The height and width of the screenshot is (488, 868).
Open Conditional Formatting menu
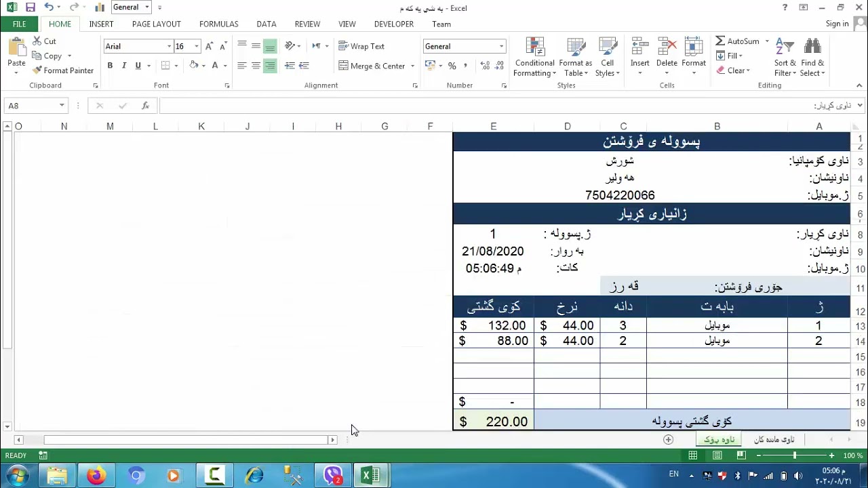pos(534,58)
